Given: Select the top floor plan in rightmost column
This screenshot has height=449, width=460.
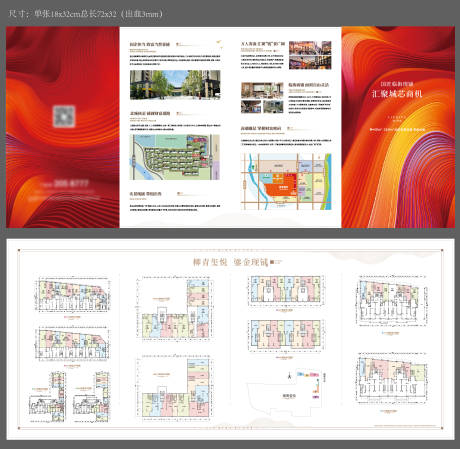Looking at the screenshot, I should click(x=391, y=300).
